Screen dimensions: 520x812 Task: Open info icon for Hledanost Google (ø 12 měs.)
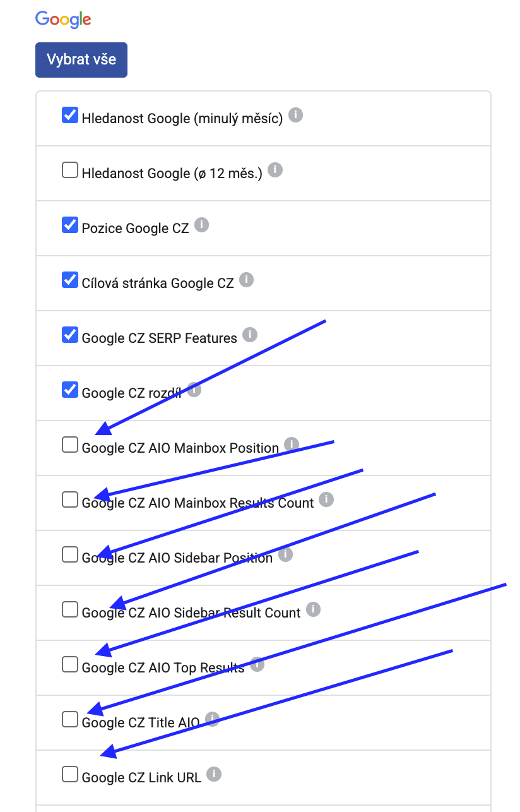pyautogui.click(x=275, y=170)
